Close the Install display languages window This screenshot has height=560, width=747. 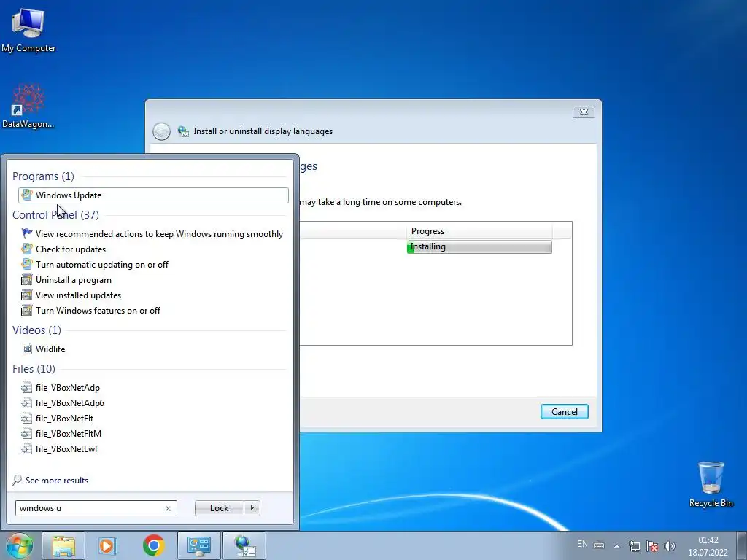[584, 112]
